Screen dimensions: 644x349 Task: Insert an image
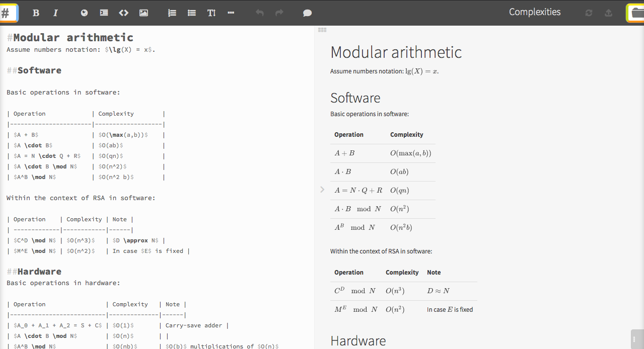(x=144, y=13)
